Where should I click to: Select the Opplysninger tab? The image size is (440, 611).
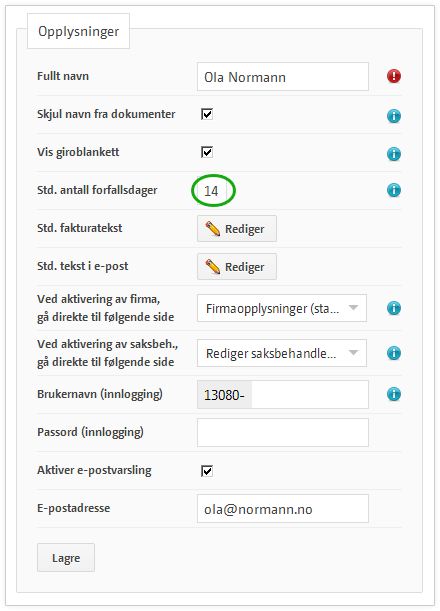click(x=78, y=31)
